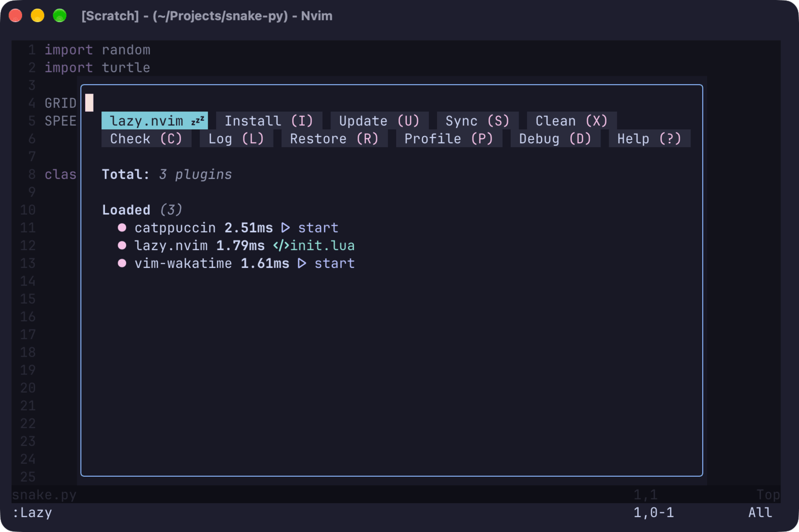Image resolution: width=799 pixels, height=532 pixels.
Task: Open Check (C) for plugin updates
Action: coord(146,139)
